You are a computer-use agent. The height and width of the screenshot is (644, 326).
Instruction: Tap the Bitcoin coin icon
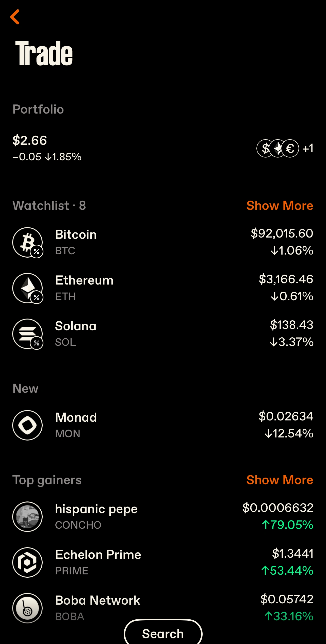(27, 242)
